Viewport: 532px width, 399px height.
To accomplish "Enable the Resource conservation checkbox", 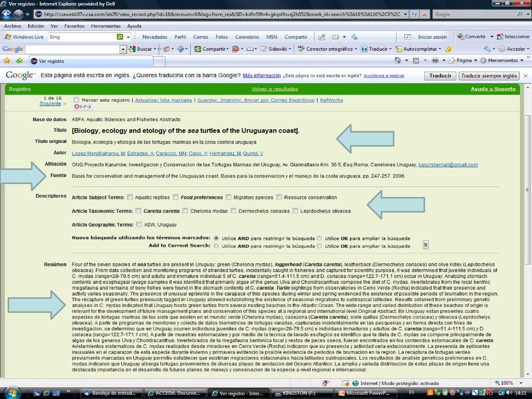I will pyautogui.click(x=279, y=197).
